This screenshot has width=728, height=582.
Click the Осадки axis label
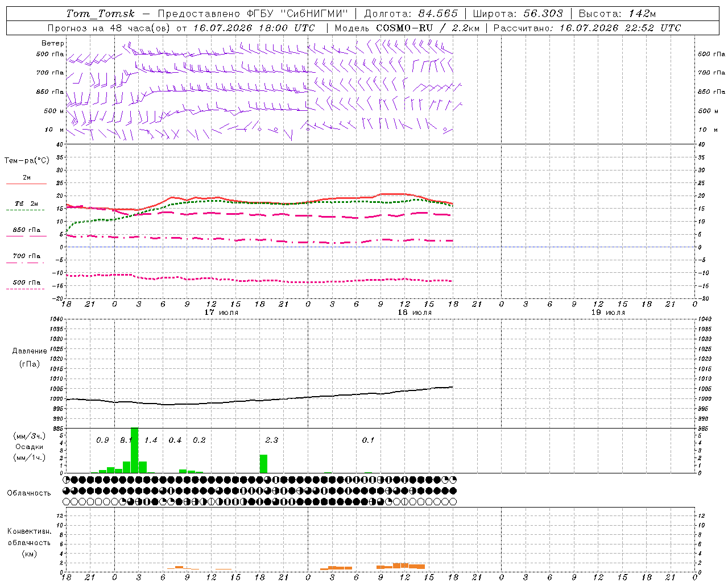tap(29, 447)
